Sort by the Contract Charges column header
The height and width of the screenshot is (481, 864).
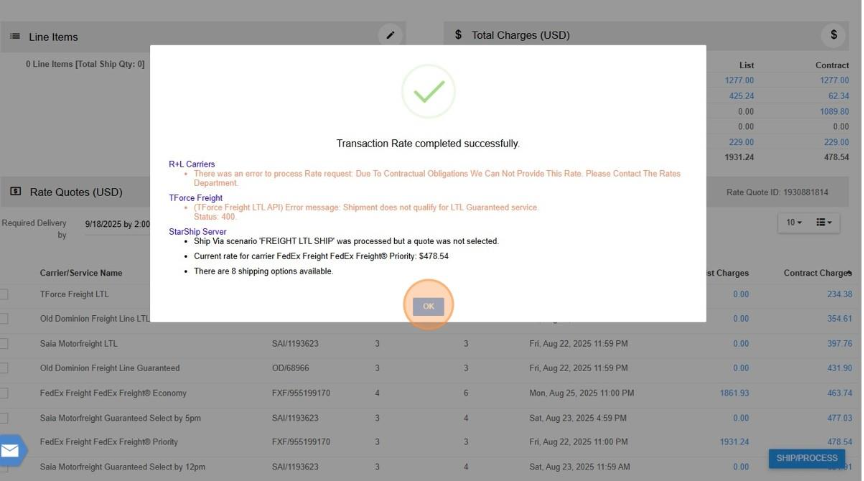[x=816, y=272]
